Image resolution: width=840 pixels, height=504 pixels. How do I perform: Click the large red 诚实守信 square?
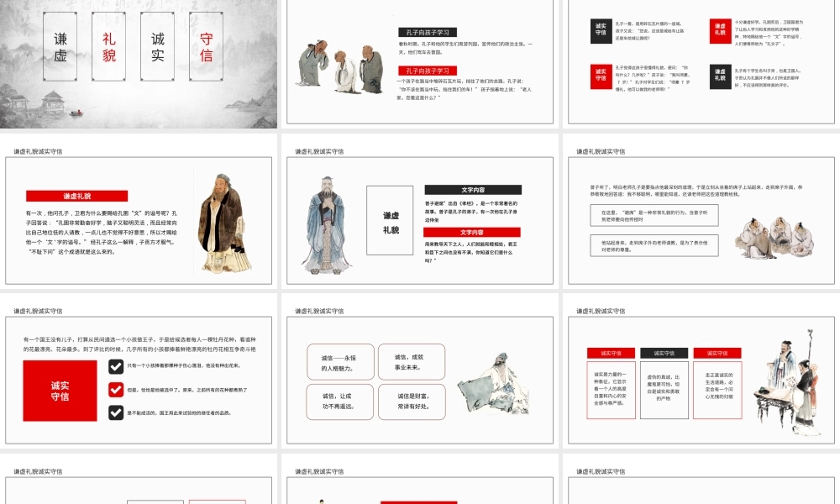pos(60,391)
